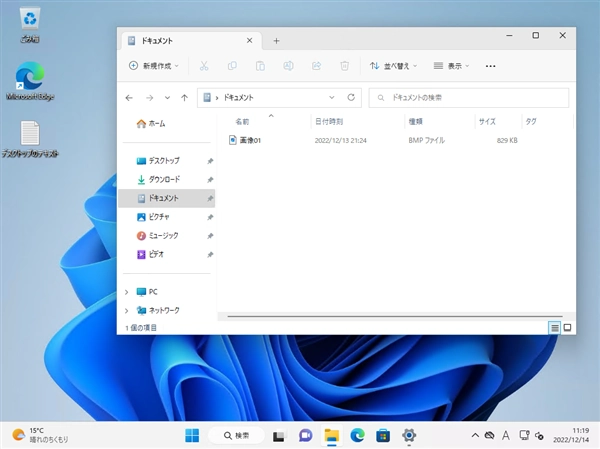Image resolution: width=600 pixels, height=449 pixels.
Task: Switch to details view icon in status bar
Action: click(554, 328)
